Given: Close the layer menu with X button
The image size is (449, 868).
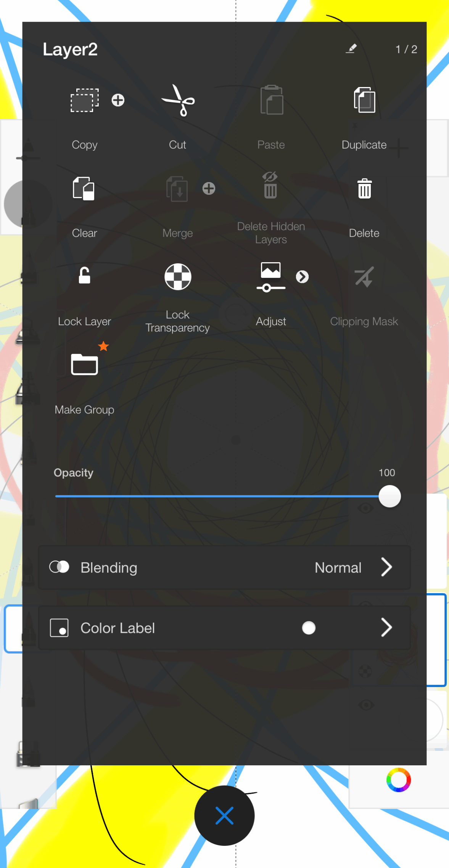Looking at the screenshot, I should click(224, 816).
